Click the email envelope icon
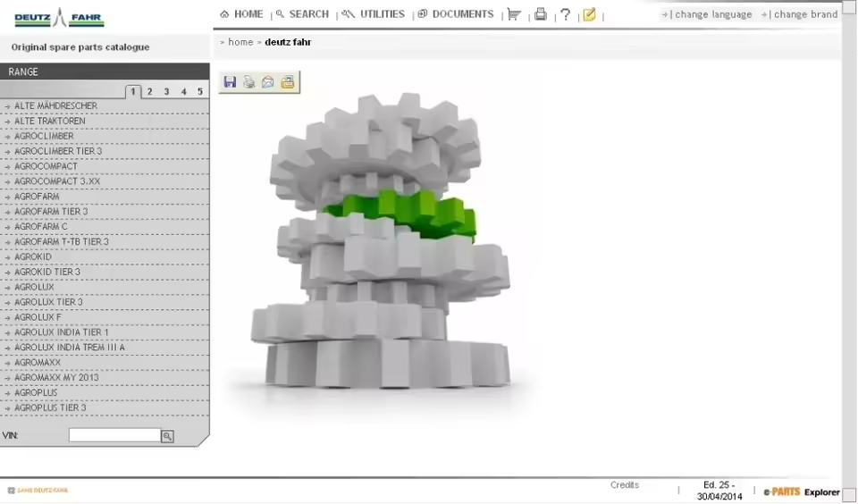The height and width of the screenshot is (504, 858). 267,82
